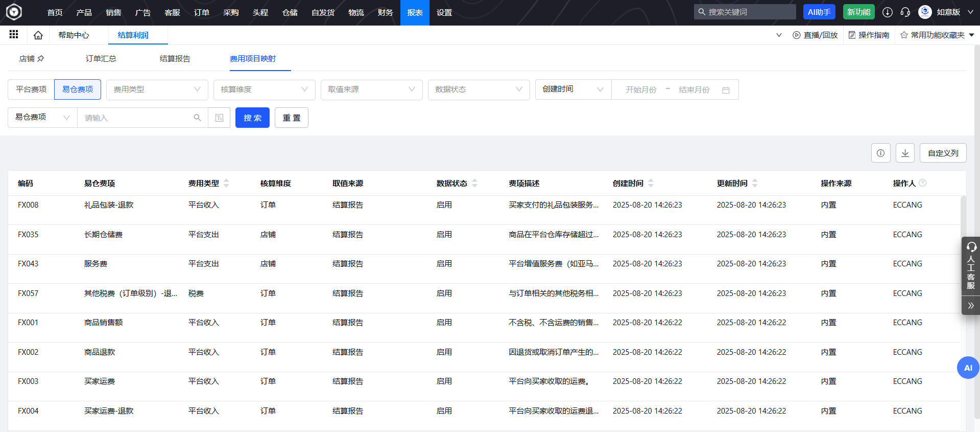
Task: Click the pin icon next to 店铺
Action: [x=41, y=59]
